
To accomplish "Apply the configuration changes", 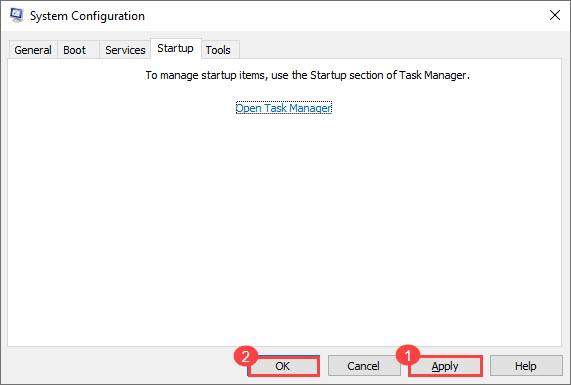I will (445, 366).
